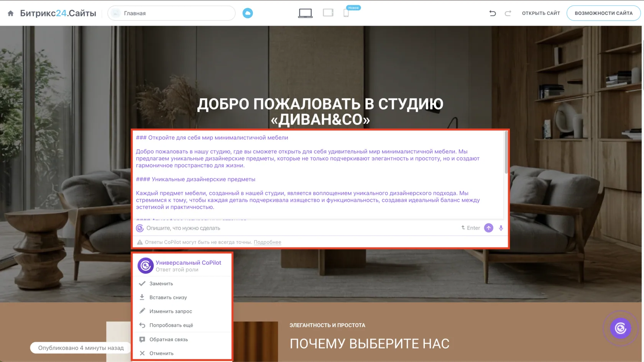
Task: Switch to tablet preview mode
Action: point(328,13)
